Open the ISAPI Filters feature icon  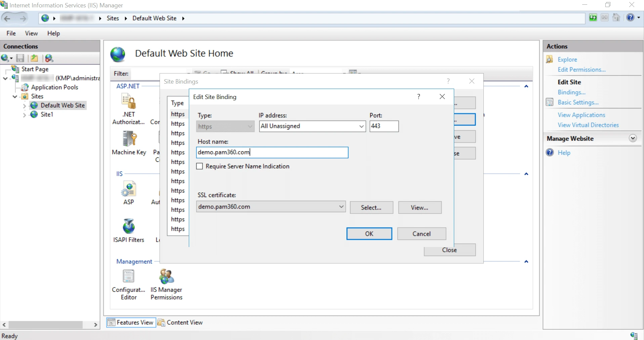click(129, 226)
